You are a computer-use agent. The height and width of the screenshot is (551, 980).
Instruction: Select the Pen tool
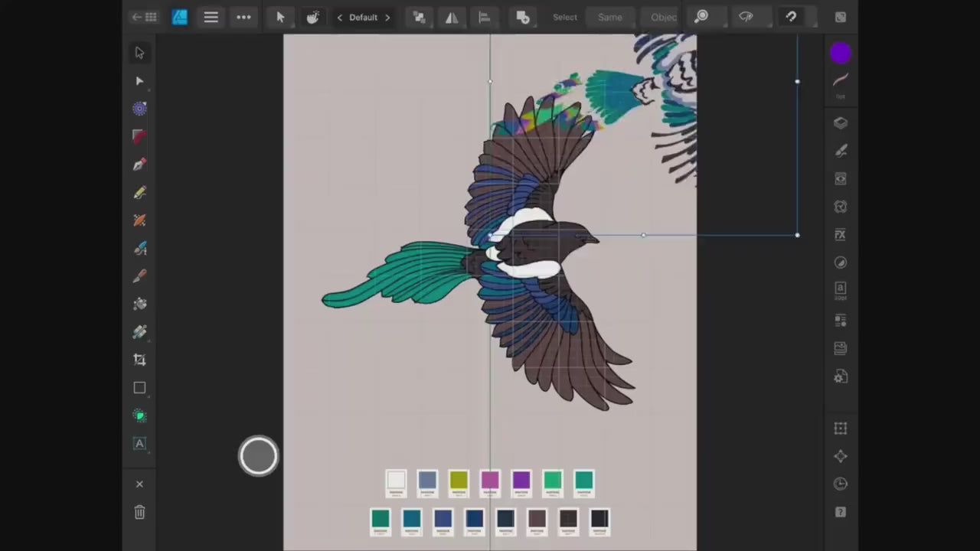(x=139, y=165)
